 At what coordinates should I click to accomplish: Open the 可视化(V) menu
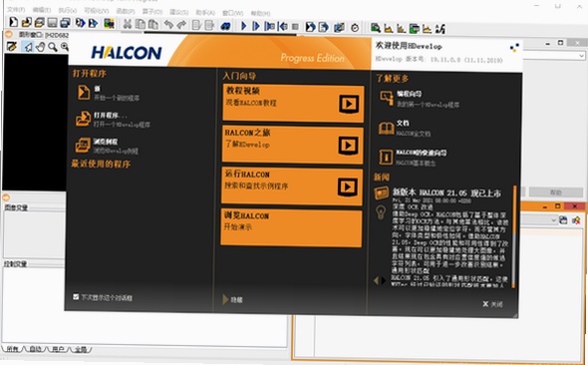coord(97,11)
